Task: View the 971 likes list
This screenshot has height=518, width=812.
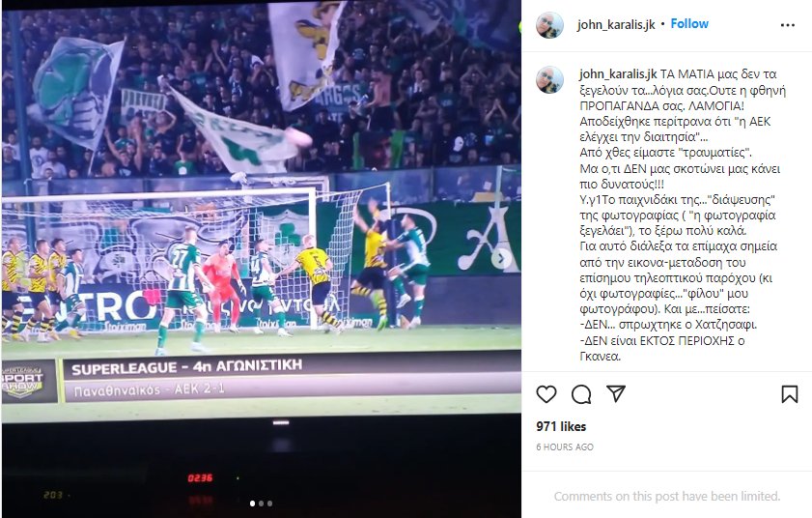Action: click(561, 426)
